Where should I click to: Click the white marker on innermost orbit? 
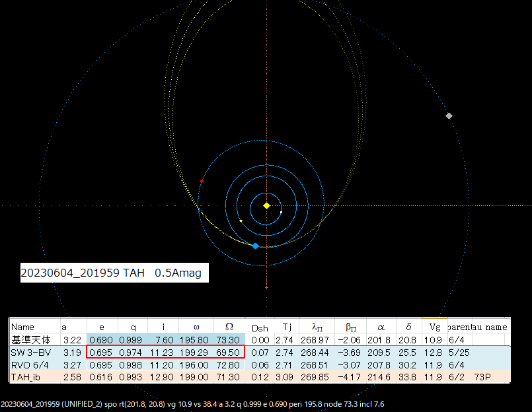[x=281, y=213]
